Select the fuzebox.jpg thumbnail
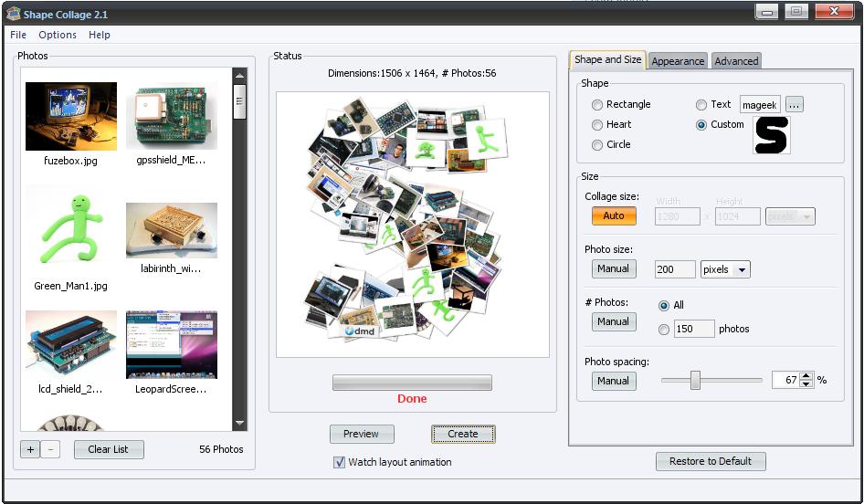This screenshot has height=504, width=864. click(71, 116)
